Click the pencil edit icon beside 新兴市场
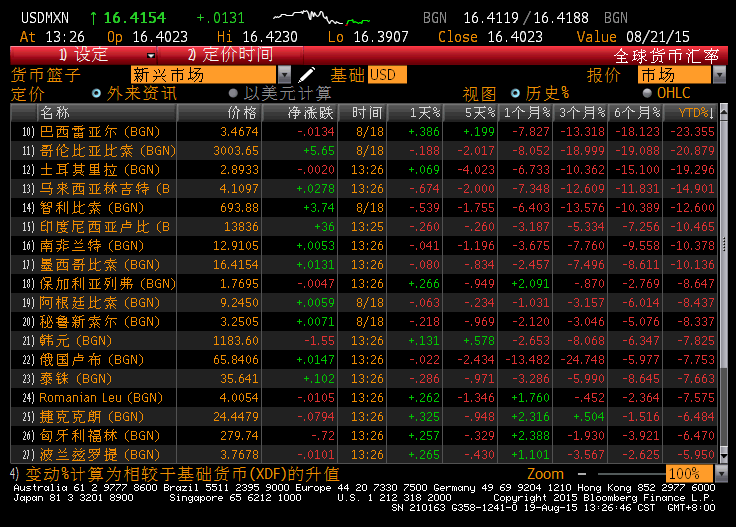The width and height of the screenshot is (736, 527). 307,75
